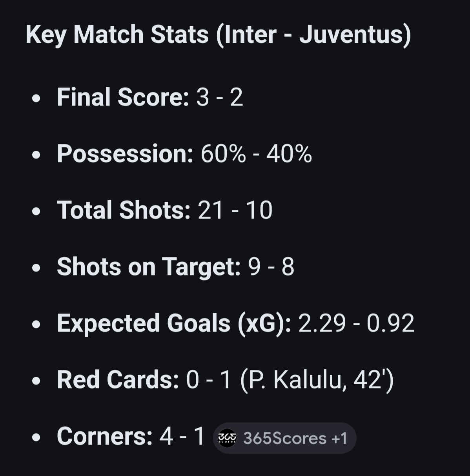Select the Key Match Stats heading

tap(218, 35)
